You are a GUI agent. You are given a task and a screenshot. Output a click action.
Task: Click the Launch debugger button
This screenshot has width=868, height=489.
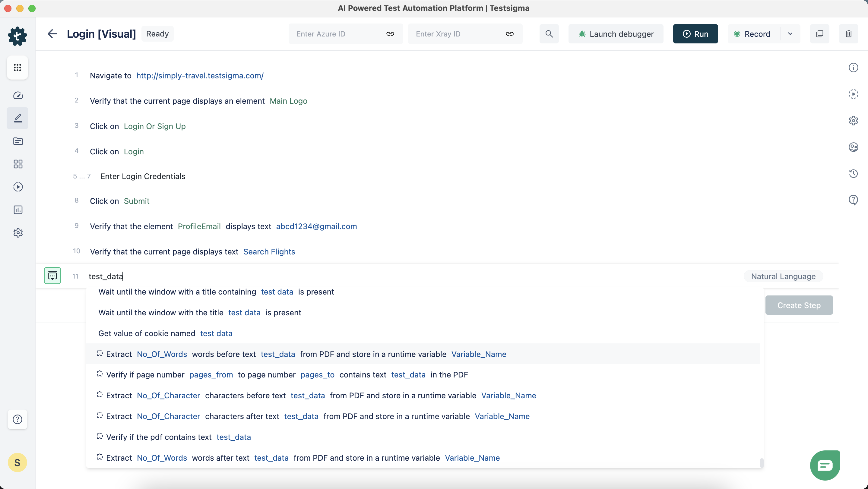point(616,34)
